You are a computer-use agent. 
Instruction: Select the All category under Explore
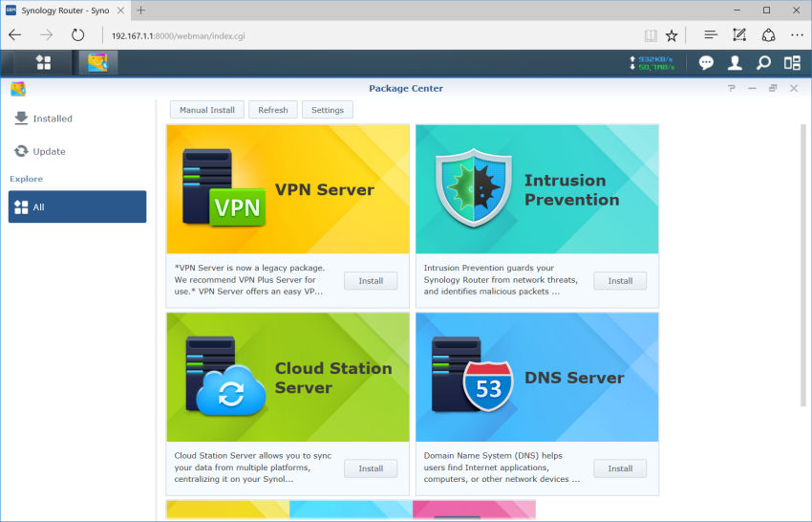[x=77, y=207]
